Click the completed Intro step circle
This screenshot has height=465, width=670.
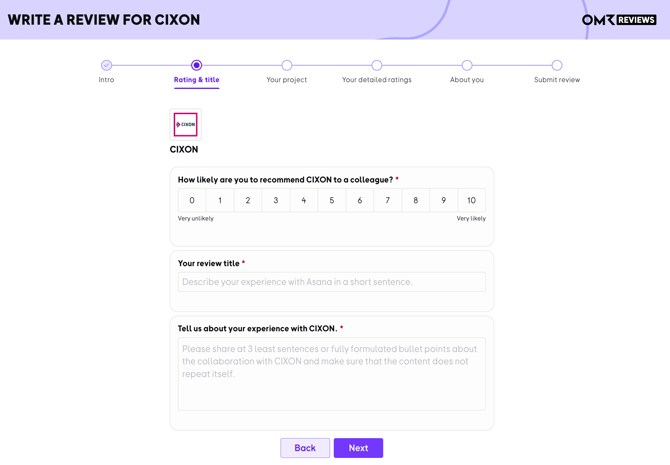tap(106, 65)
